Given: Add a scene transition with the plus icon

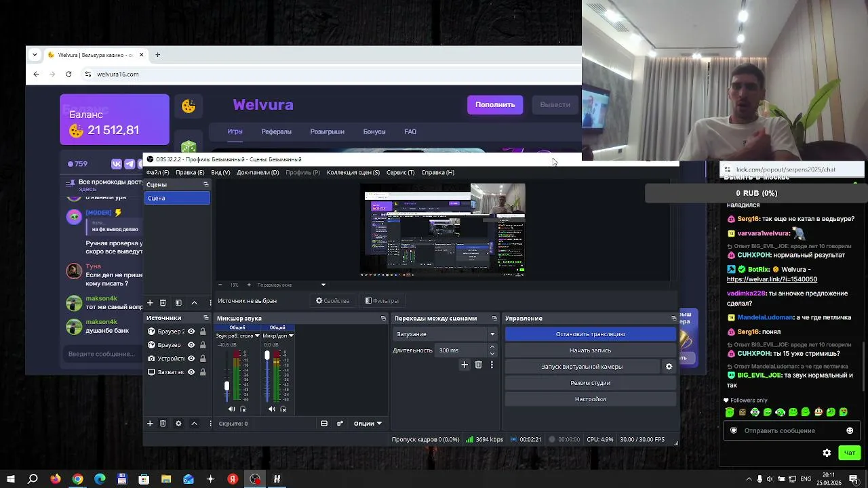Looking at the screenshot, I should 465,365.
